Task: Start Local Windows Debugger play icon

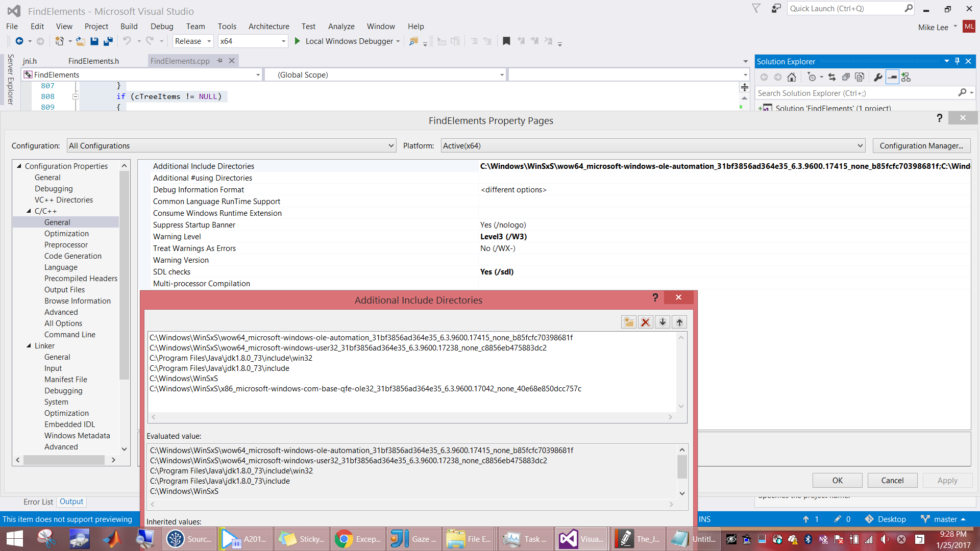Action: [x=298, y=41]
